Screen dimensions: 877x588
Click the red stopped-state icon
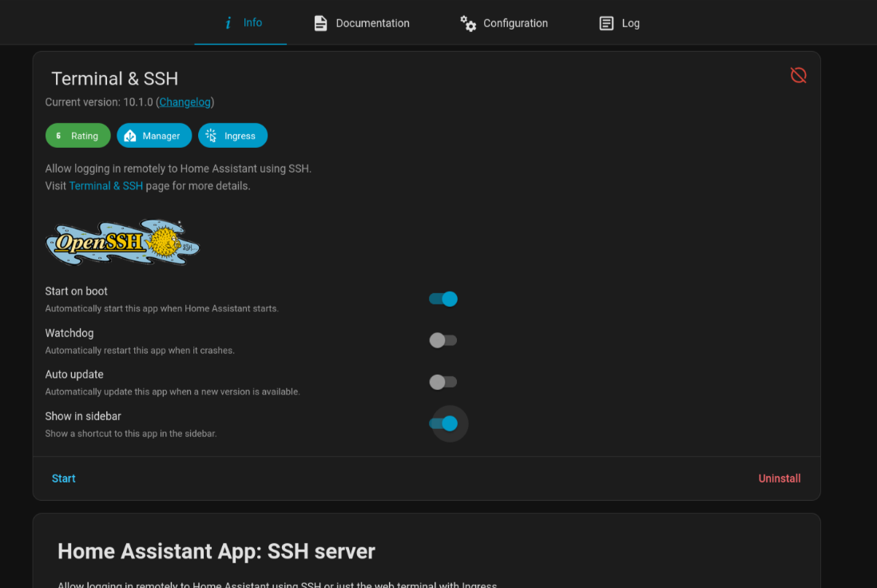(798, 75)
